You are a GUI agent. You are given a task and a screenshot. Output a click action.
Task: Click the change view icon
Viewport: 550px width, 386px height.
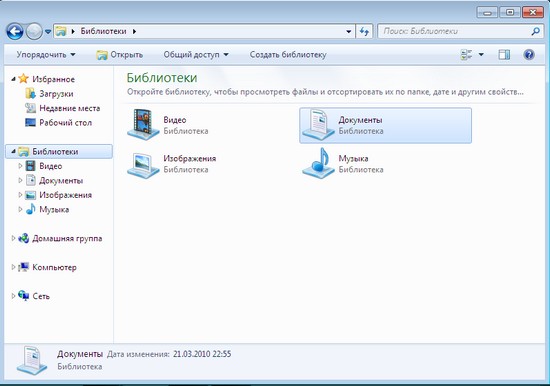[466, 54]
